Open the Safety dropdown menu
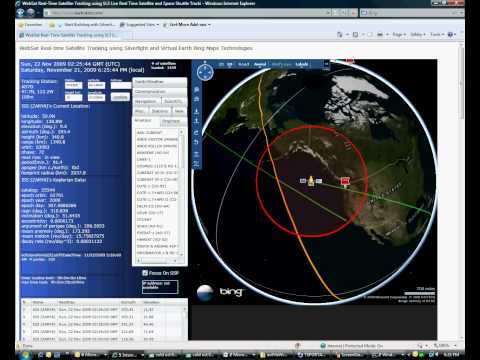The width and height of the screenshot is (480, 360). (x=418, y=34)
